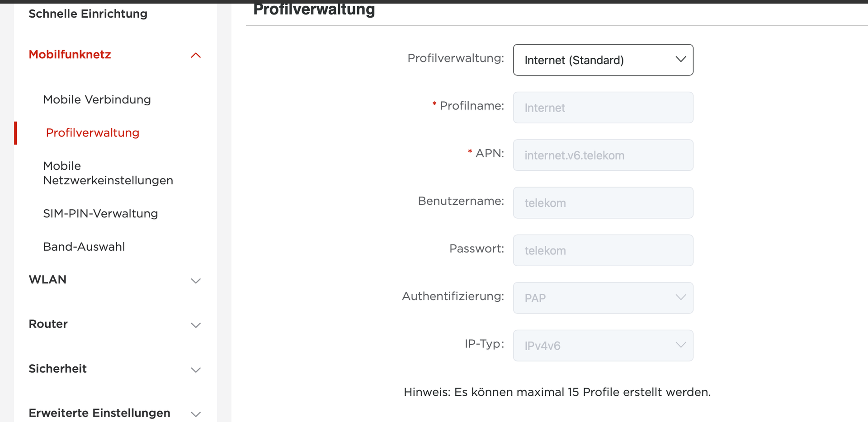Collapse the Mobilfunknetz section chevron
Screen dimensions: 868x422
196,55
